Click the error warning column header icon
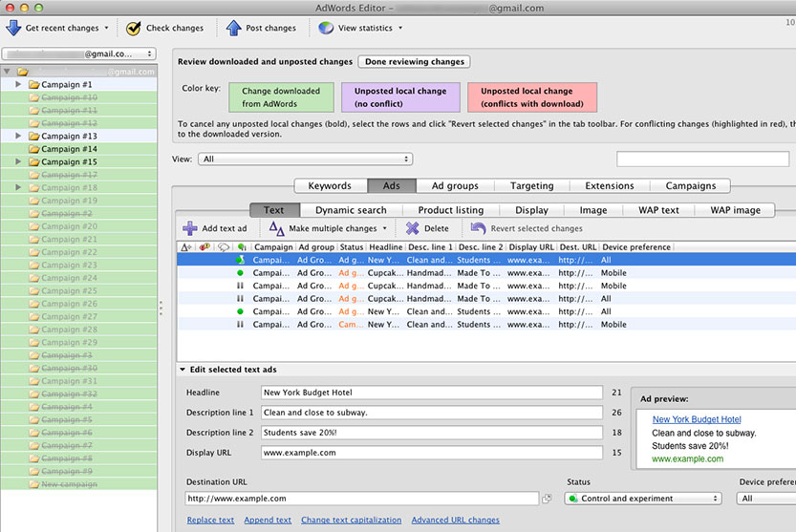 [204, 247]
